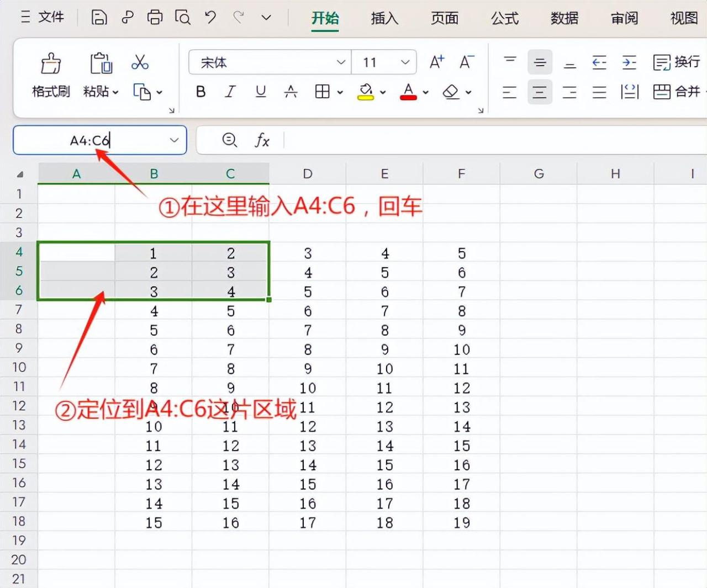Viewport: 707px width, 588px height.
Task: Set bottom vertical alignment
Action: point(569,62)
